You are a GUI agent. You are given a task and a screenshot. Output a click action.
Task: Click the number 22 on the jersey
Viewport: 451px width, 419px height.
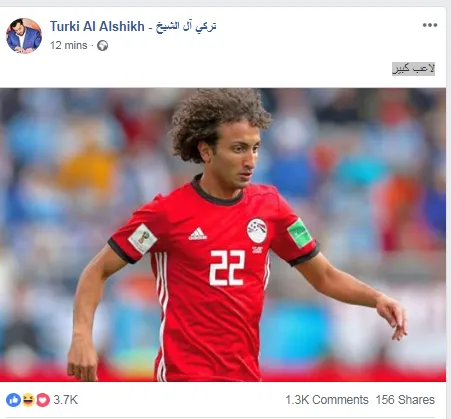click(x=227, y=268)
